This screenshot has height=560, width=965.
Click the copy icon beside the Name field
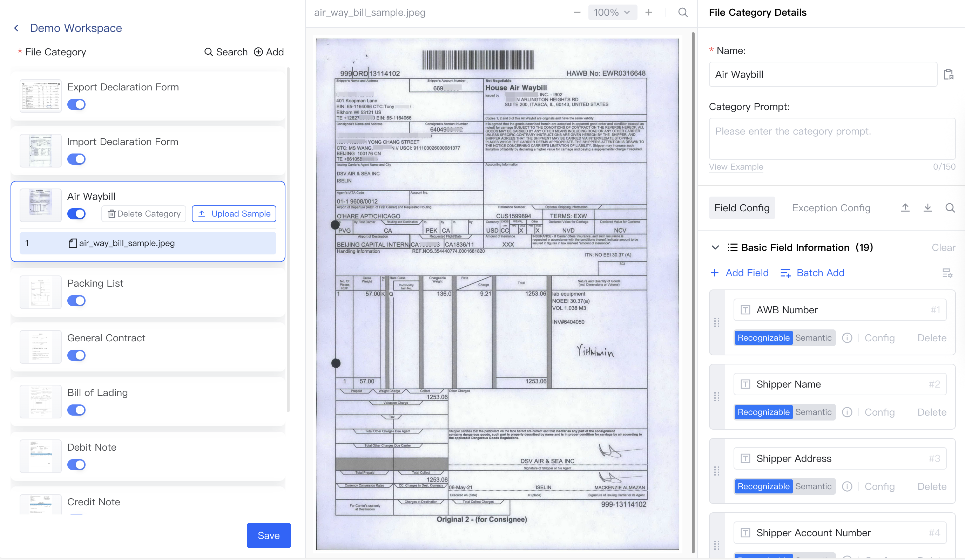point(949,74)
